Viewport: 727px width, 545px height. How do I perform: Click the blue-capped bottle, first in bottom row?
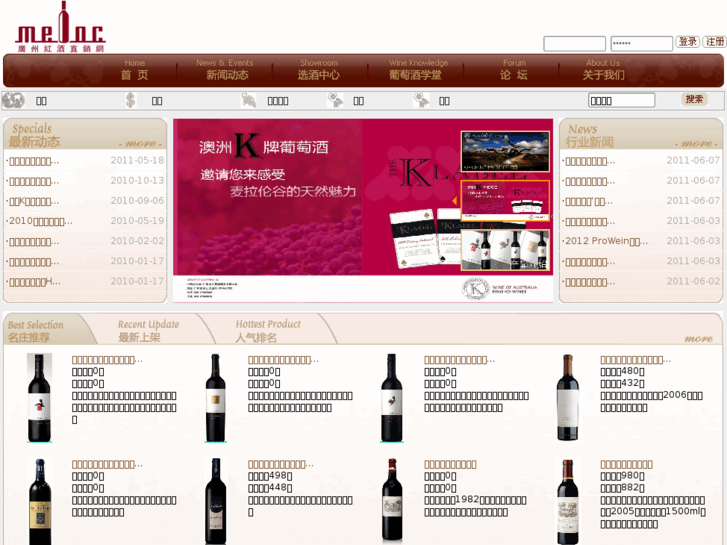[x=40, y=501]
